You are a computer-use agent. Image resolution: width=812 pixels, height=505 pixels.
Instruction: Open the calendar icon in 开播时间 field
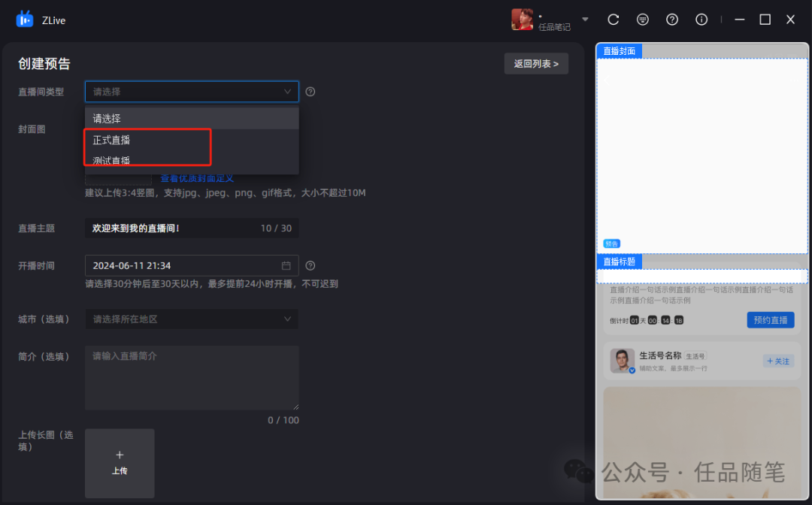click(x=288, y=265)
